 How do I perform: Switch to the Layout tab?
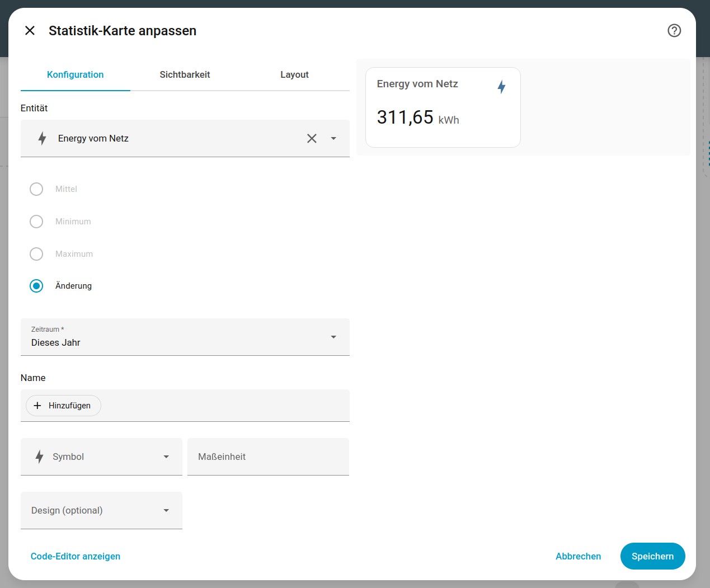click(x=294, y=74)
